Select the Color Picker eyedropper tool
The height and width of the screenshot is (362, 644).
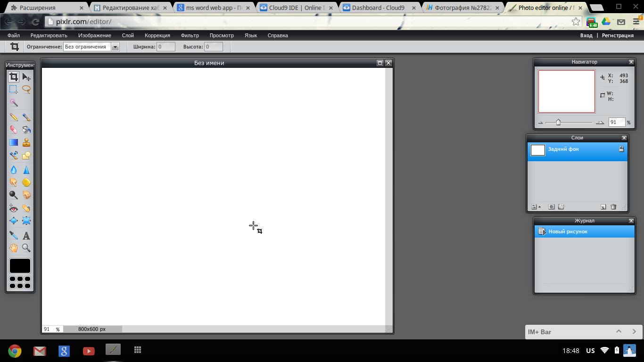pos(14,235)
